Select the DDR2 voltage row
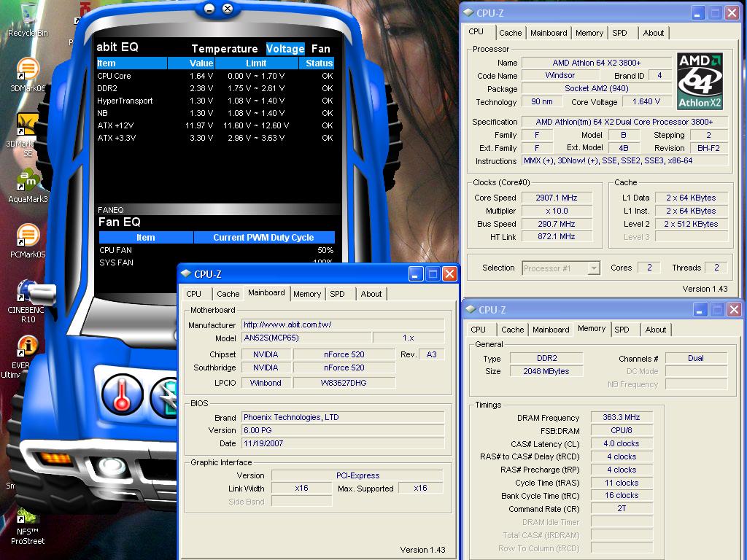Screen dimensions: 747x560 (x=215, y=88)
